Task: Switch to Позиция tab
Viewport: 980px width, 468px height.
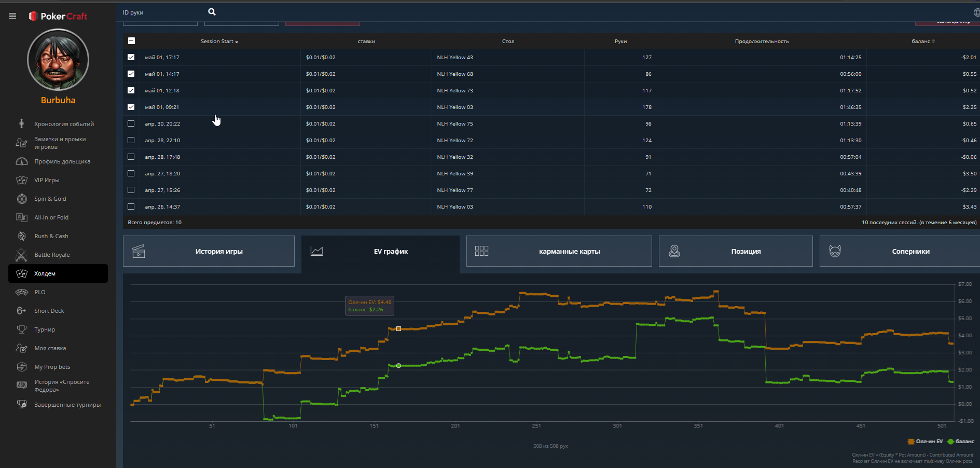Action: point(736,251)
